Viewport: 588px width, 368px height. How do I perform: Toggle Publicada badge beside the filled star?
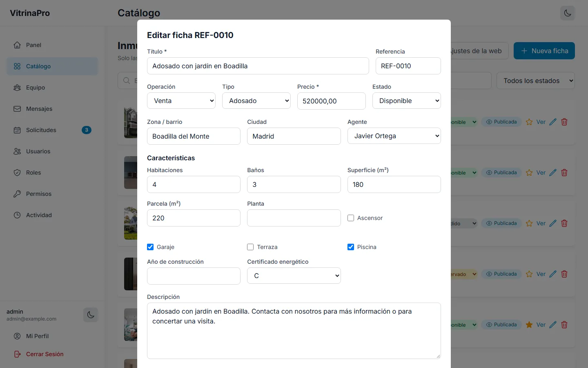(501, 325)
